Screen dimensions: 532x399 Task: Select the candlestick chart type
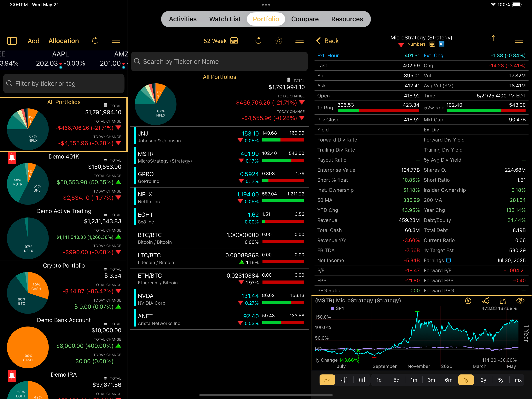click(x=362, y=380)
